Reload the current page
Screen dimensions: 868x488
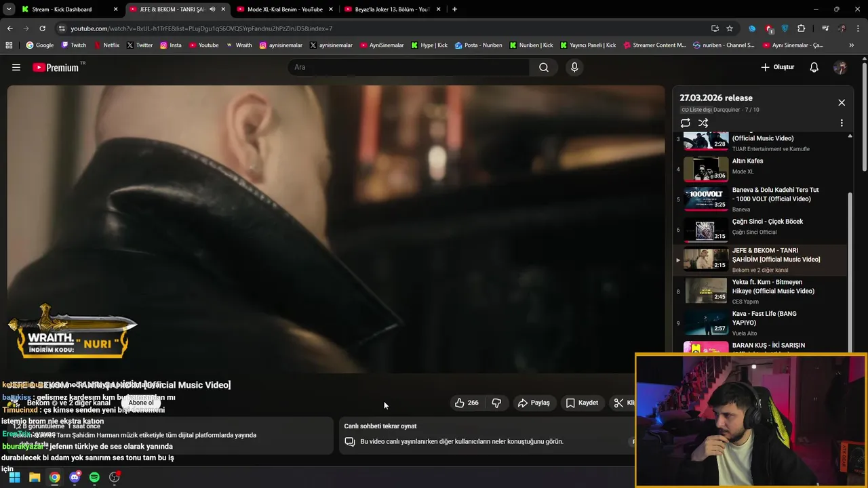[42, 28]
